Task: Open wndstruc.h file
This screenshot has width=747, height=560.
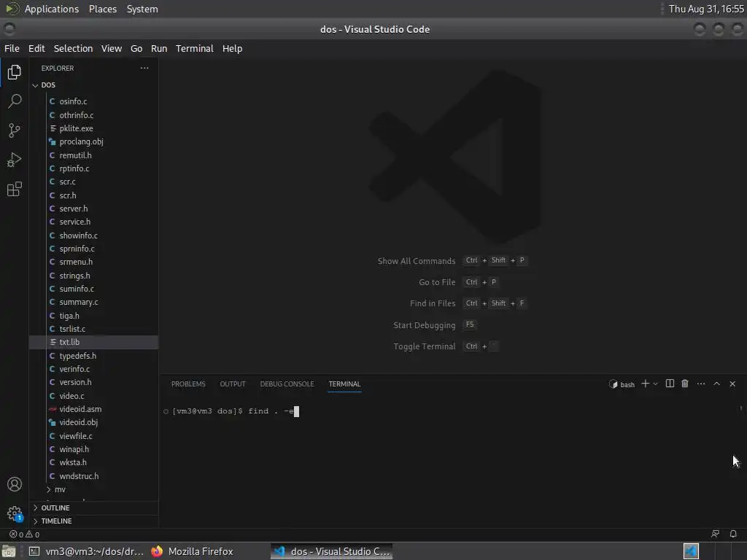Action: click(93, 476)
